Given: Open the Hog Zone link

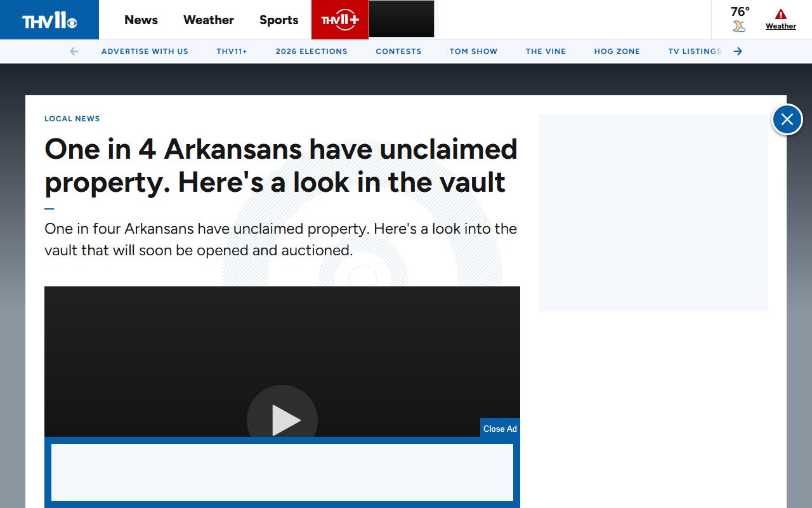Looking at the screenshot, I should 617,51.
